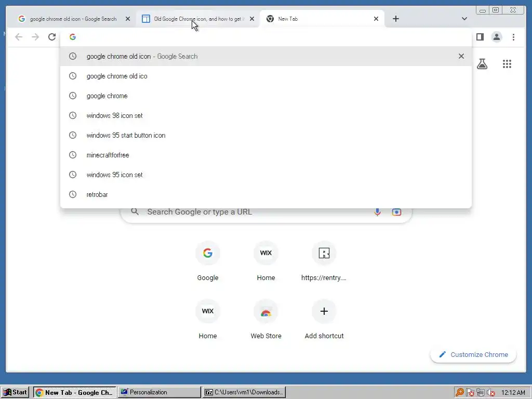Activate New Tab - Google Chrome taskbar button
Image resolution: width=532 pixels, height=399 pixels.
(75, 393)
